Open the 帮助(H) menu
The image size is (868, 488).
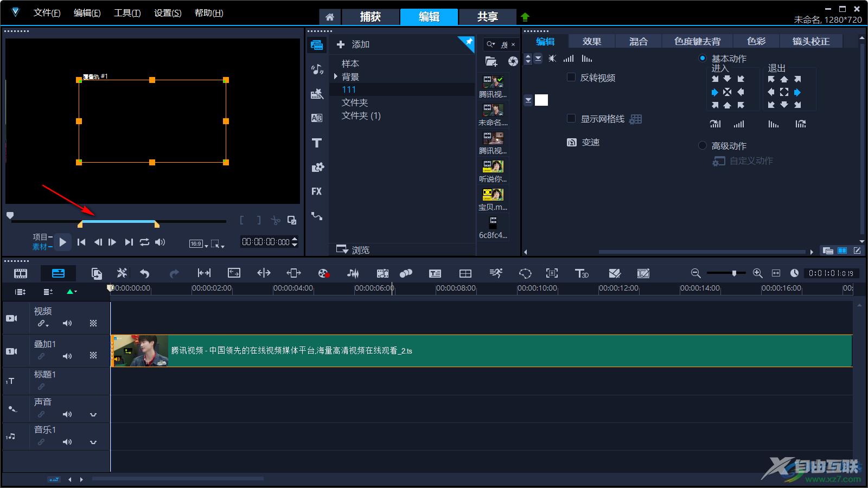(209, 13)
